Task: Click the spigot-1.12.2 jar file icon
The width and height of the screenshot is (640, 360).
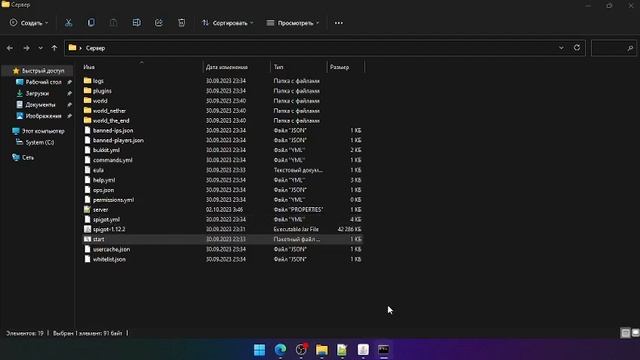Action: (87, 229)
